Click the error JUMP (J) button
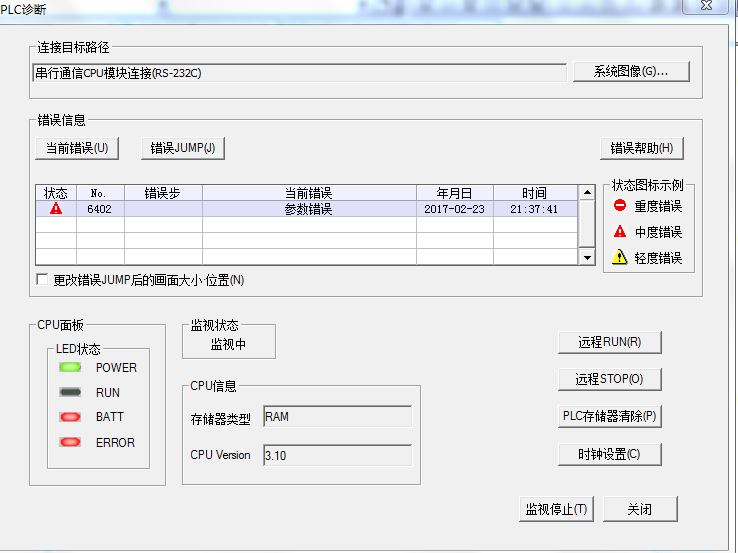The image size is (738, 553). pos(182,148)
